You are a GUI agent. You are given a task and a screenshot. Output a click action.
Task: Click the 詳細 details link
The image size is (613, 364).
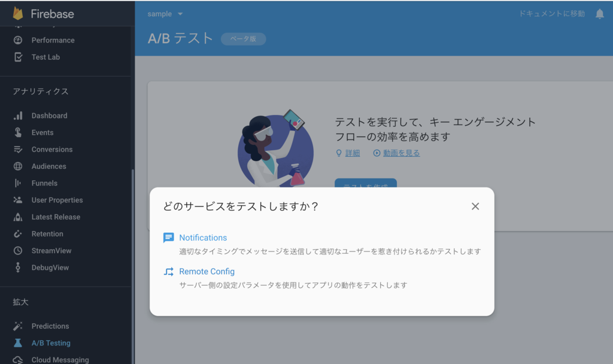click(352, 153)
